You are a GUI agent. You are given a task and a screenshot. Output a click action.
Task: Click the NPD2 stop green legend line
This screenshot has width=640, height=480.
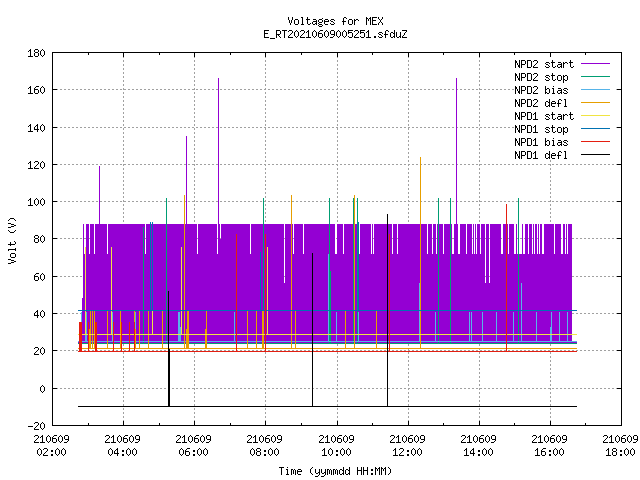click(x=595, y=77)
